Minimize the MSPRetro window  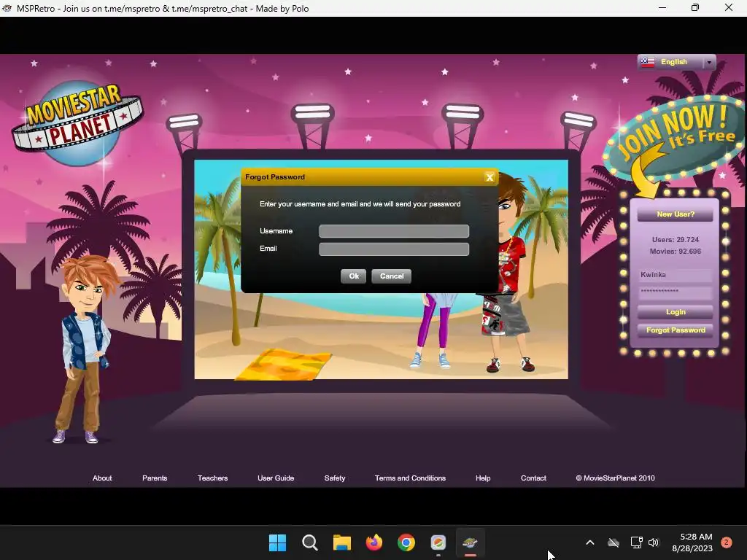coord(662,7)
